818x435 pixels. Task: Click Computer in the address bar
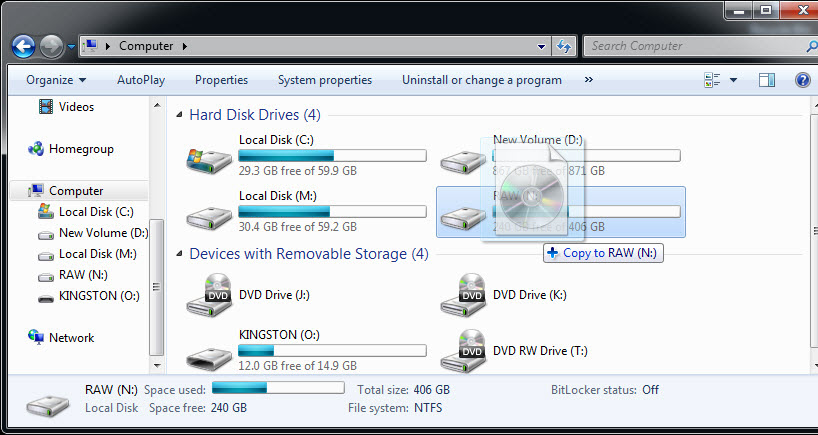[146, 46]
